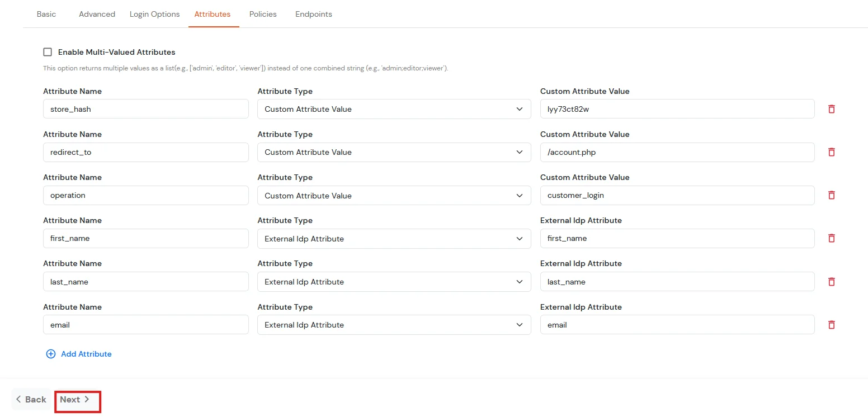
Task: Delete the operation attribute row
Action: tap(832, 195)
